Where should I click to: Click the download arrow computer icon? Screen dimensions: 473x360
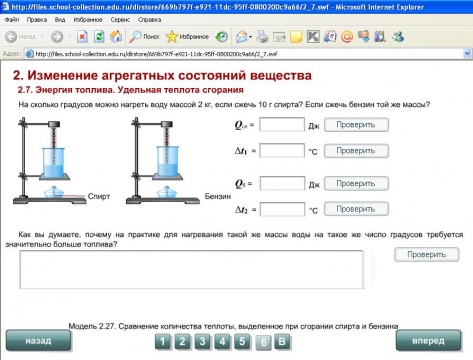pos(364,36)
